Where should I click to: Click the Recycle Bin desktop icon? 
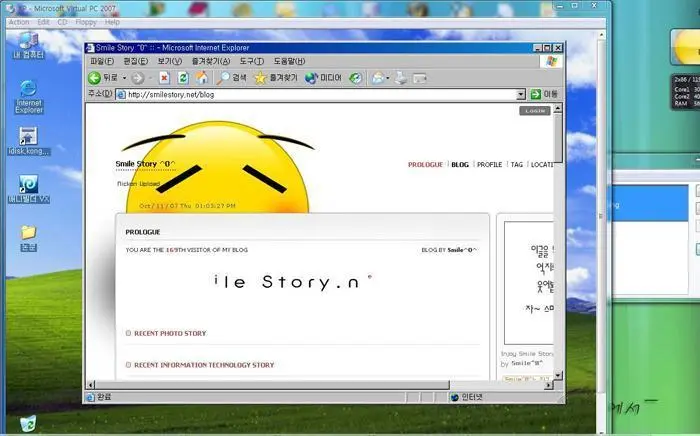click(x=28, y=423)
